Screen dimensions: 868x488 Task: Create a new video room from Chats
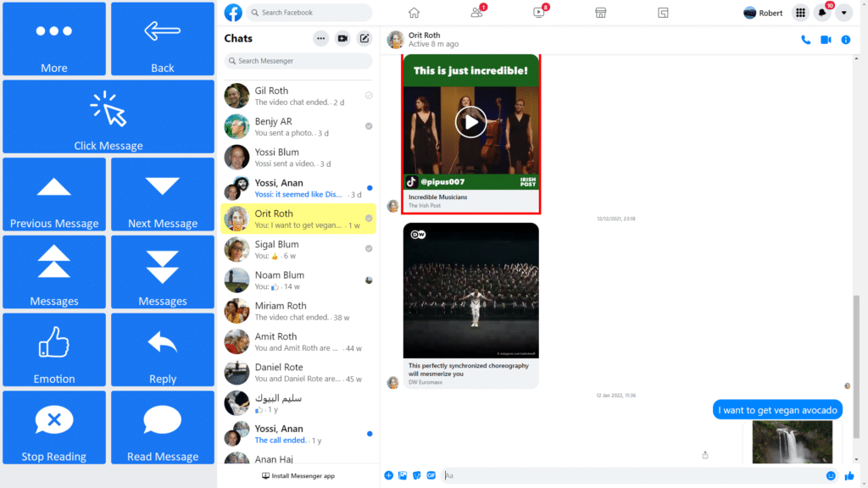(x=342, y=38)
